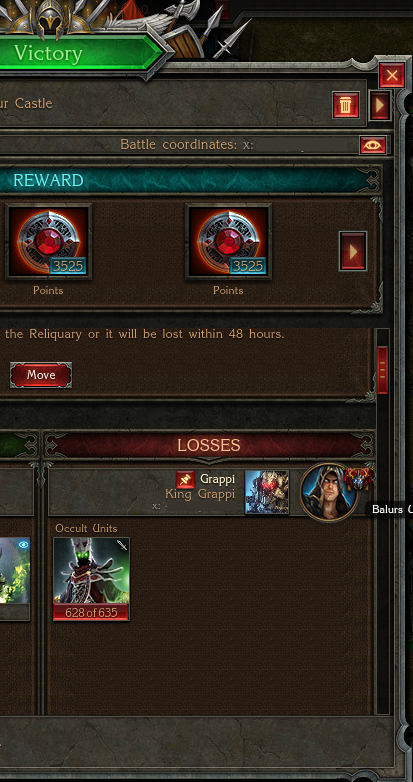Click the sword attack icon beside Grappi
Image resolution: width=413 pixels, height=782 pixels.
[186, 480]
